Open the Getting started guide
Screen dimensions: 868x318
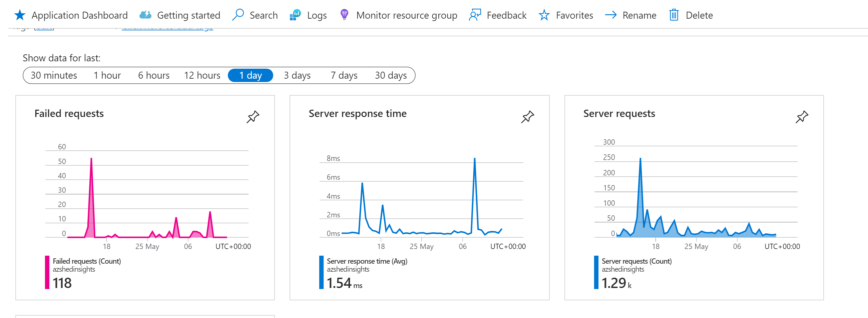(x=188, y=15)
